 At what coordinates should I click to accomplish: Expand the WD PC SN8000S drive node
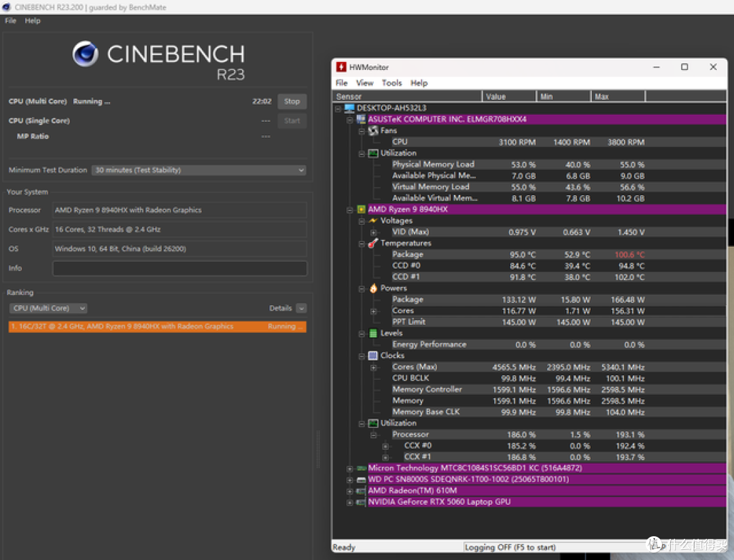(x=350, y=480)
